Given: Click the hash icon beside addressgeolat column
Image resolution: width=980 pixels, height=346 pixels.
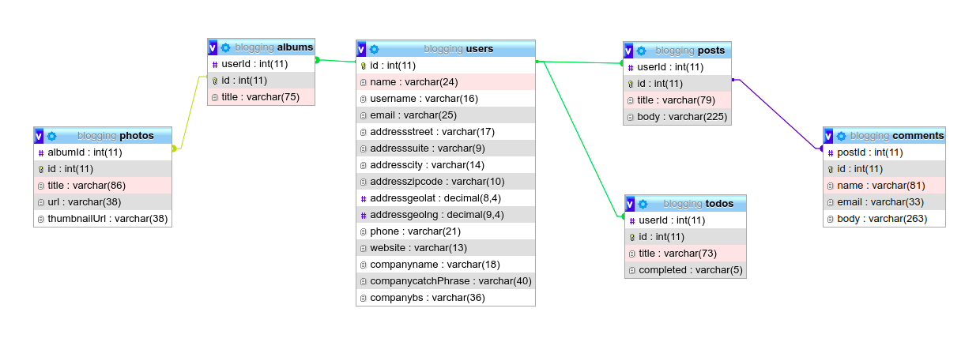Looking at the screenshot, I should click(364, 198).
